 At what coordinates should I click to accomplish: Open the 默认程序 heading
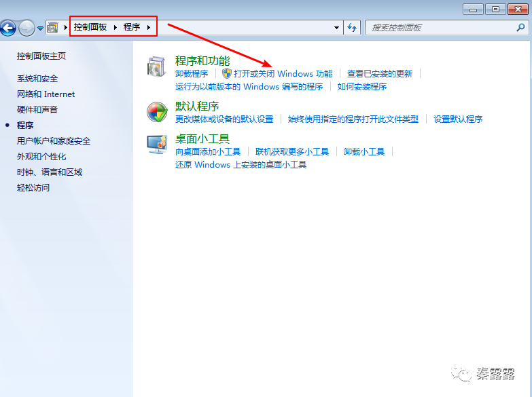[197, 107]
